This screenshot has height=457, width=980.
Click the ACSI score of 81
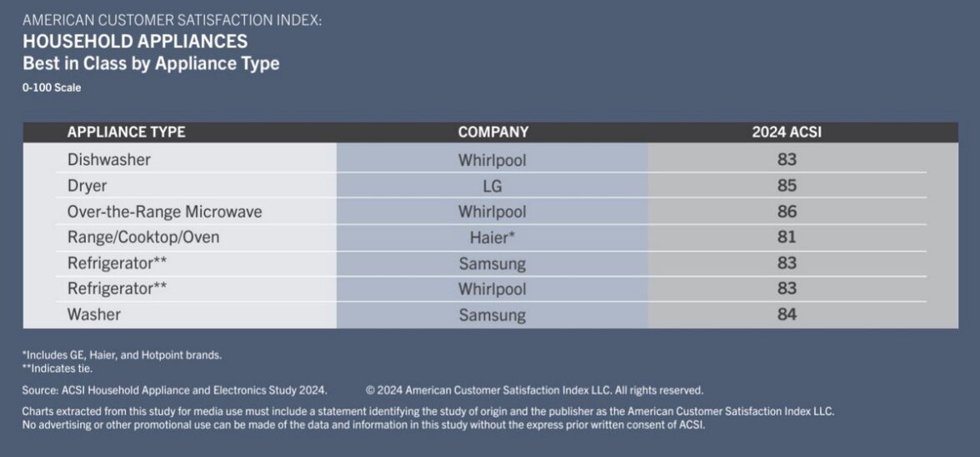(x=787, y=238)
